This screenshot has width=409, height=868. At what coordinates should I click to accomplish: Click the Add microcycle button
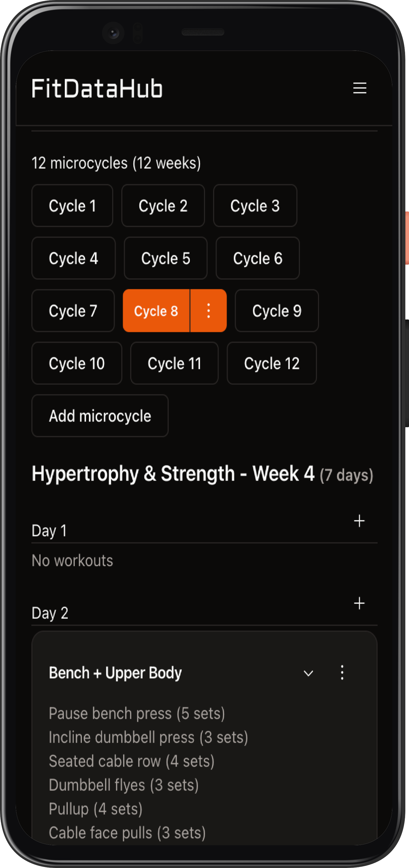pos(100,416)
